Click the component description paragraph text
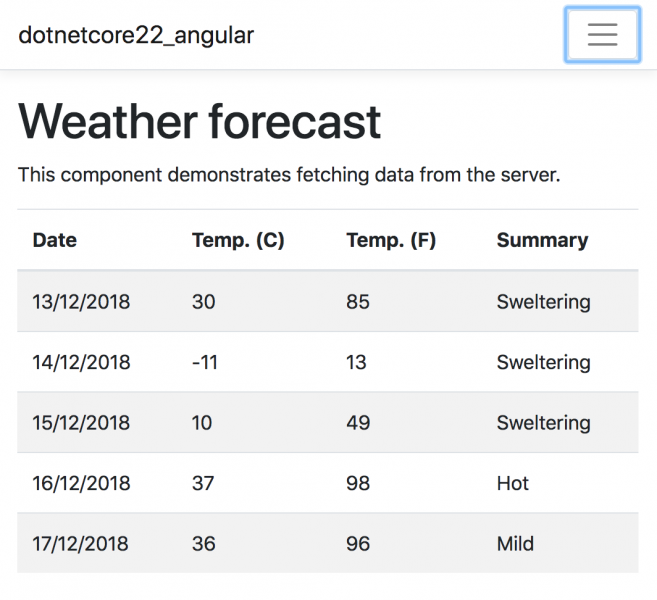This screenshot has width=657, height=600. (x=289, y=175)
